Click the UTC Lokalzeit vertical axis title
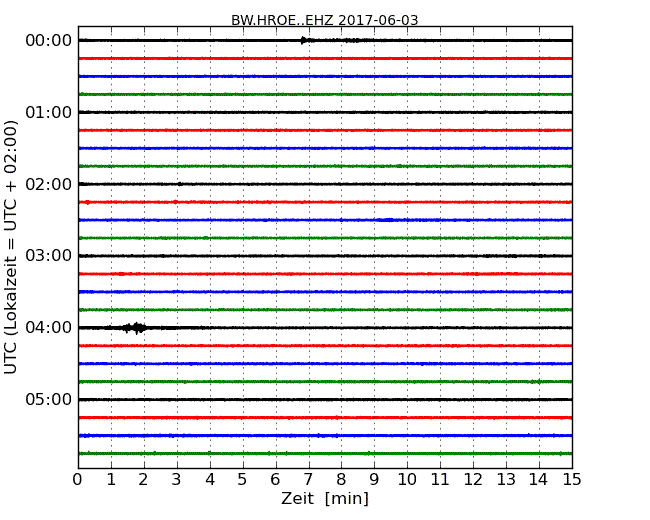This screenshot has width=650, height=520. pyautogui.click(x=10, y=247)
